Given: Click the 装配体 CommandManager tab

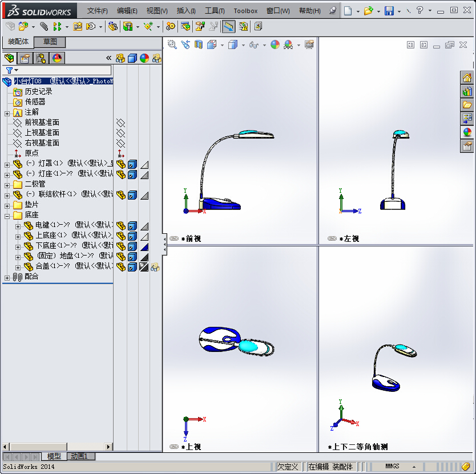Looking at the screenshot, I should [18, 42].
